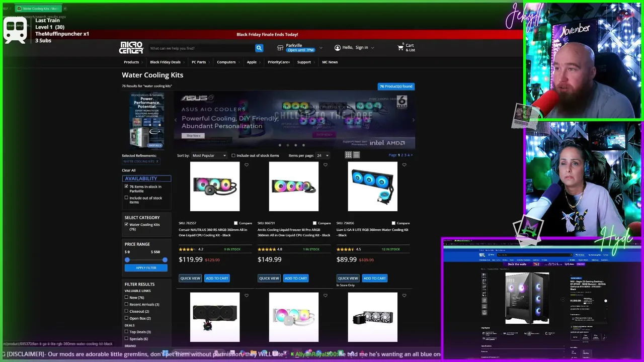Viewport: 644px width, 362px height.
Task: Favorite the Corsair NAUTILUS cooler with heart
Action: [x=247, y=165]
